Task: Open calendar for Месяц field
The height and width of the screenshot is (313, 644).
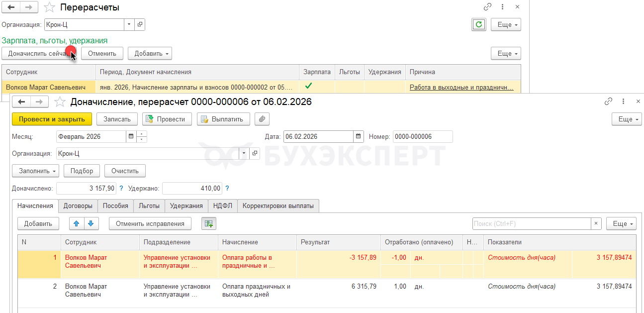Action: (x=131, y=136)
